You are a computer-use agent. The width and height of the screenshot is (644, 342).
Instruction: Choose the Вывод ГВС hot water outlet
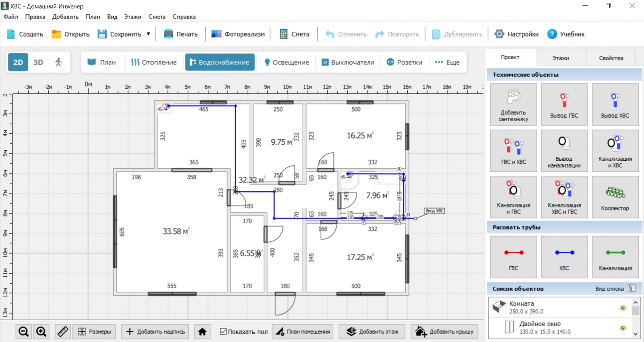pos(564,104)
